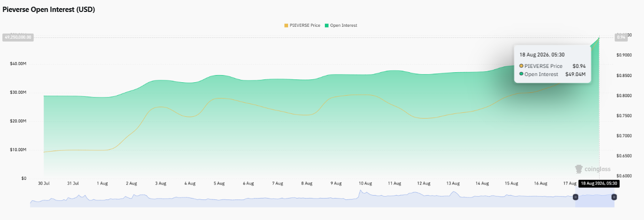Click the tooltip's '$49.04M' Open Interest value

(575, 74)
